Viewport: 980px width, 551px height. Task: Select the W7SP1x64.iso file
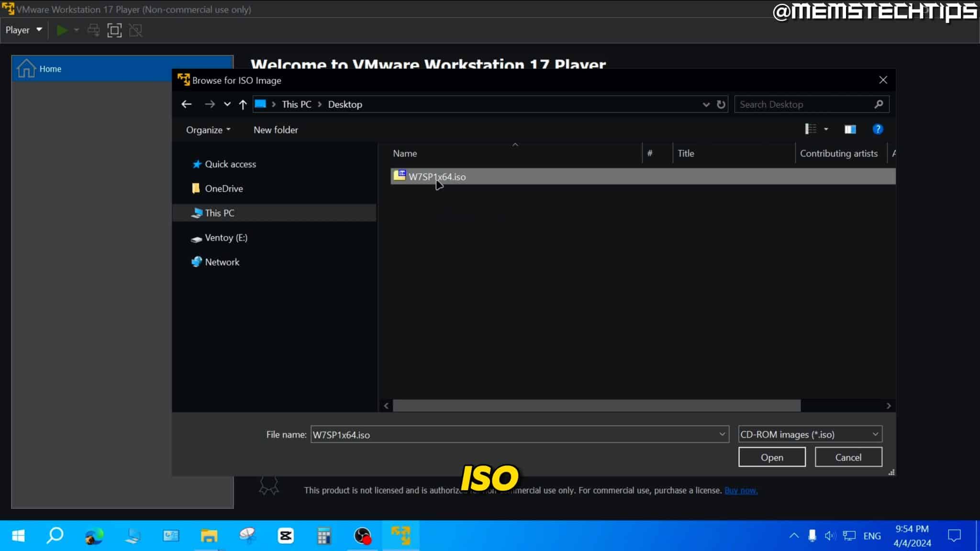tap(643, 176)
